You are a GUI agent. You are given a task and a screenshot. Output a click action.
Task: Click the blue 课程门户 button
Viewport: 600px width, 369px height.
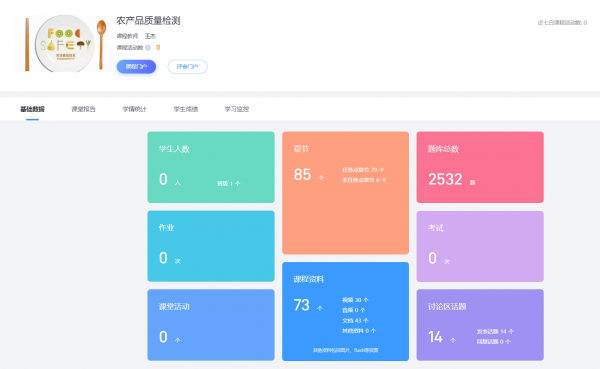136,67
